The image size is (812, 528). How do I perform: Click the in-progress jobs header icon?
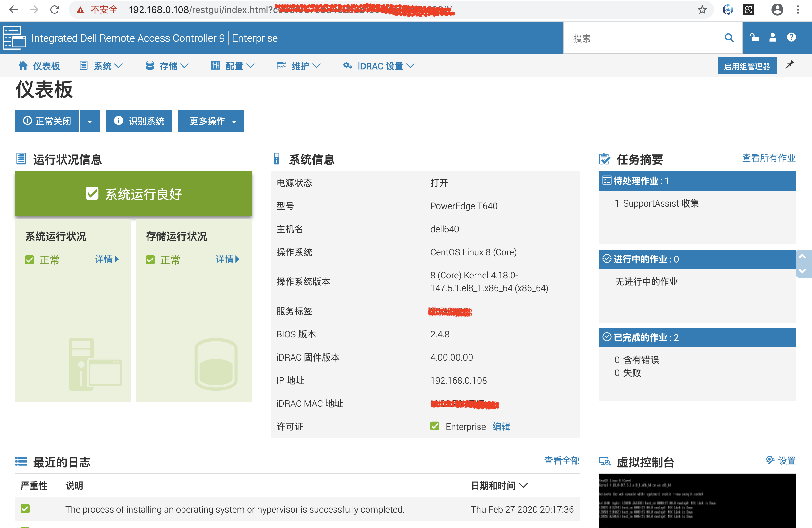tap(607, 259)
